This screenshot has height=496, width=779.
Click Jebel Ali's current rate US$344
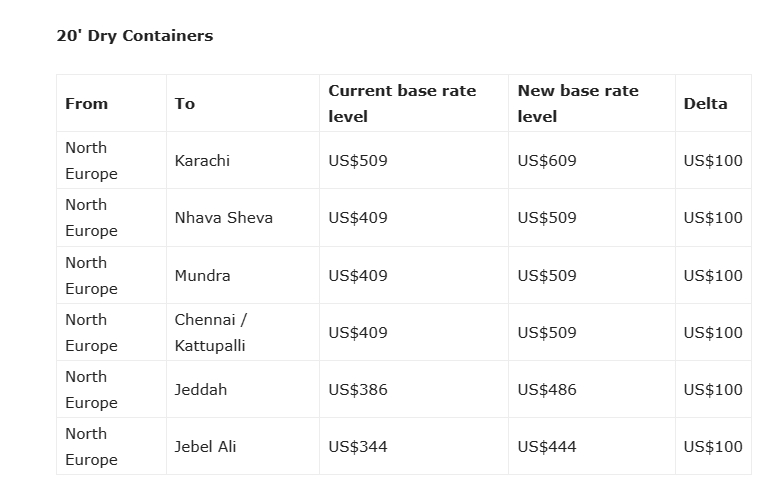click(358, 447)
